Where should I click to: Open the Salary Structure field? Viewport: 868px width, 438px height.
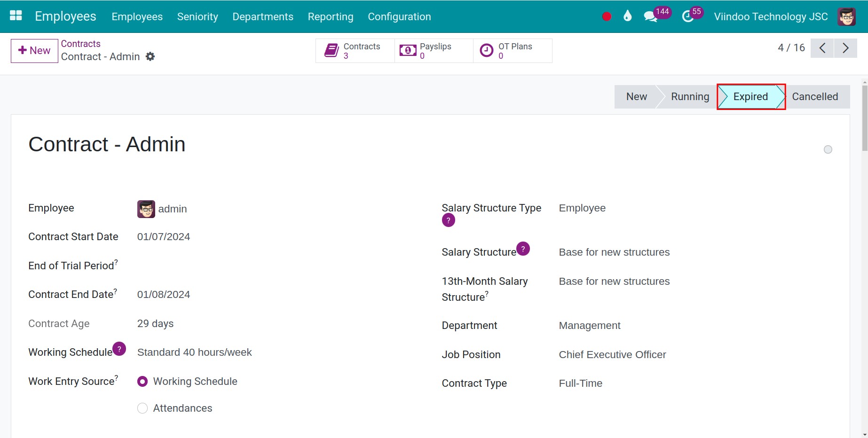(614, 252)
